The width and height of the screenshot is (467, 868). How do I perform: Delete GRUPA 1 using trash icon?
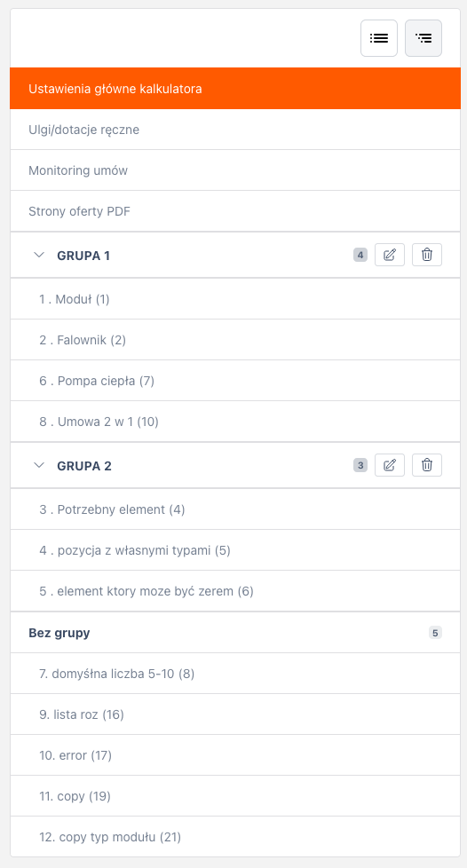click(427, 255)
